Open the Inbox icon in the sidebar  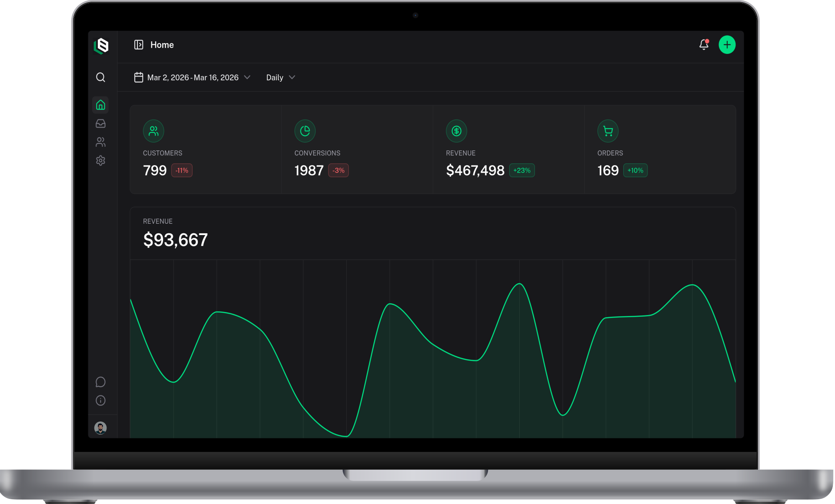pos(100,123)
